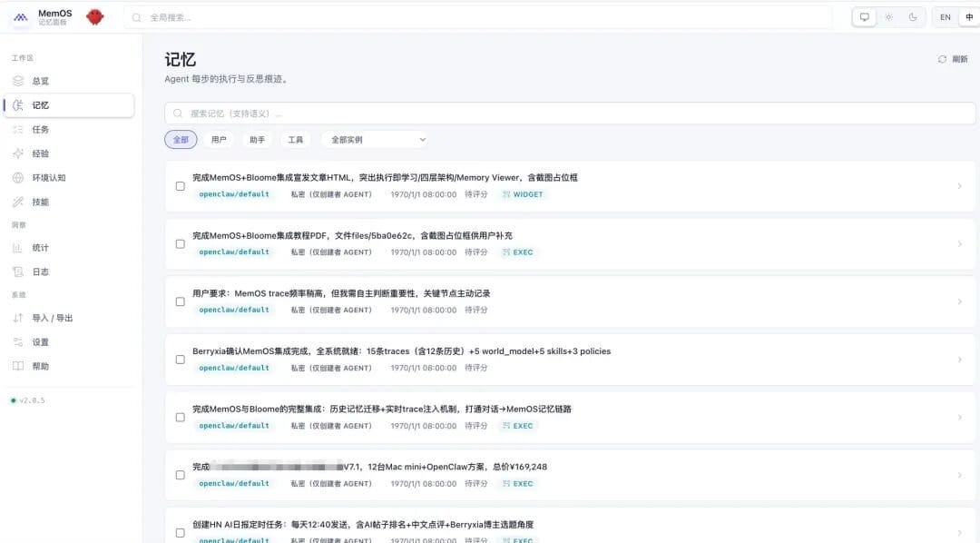980x543 pixels.
Task: Expand the HN AI日报 memory row chevron
Action: pos(959,532)
